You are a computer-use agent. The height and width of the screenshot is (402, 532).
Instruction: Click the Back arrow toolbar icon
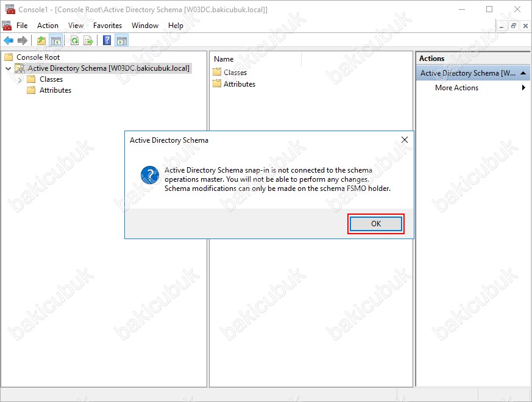pos(9,41)
